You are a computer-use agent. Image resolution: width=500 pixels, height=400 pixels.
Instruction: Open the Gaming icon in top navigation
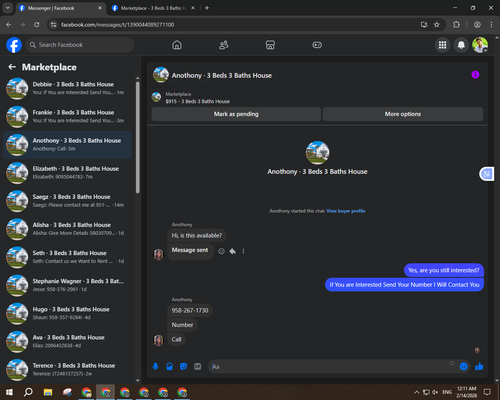317,45
